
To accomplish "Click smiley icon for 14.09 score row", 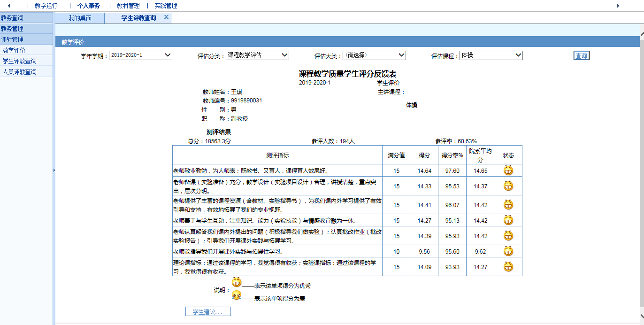I will click(x=508, y=267).
